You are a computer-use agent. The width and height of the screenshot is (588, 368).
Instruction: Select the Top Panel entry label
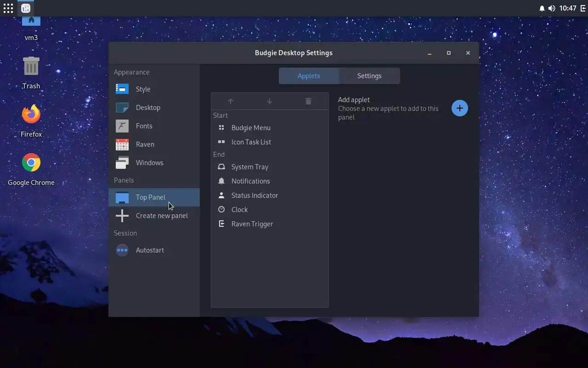tap(150, 197)
